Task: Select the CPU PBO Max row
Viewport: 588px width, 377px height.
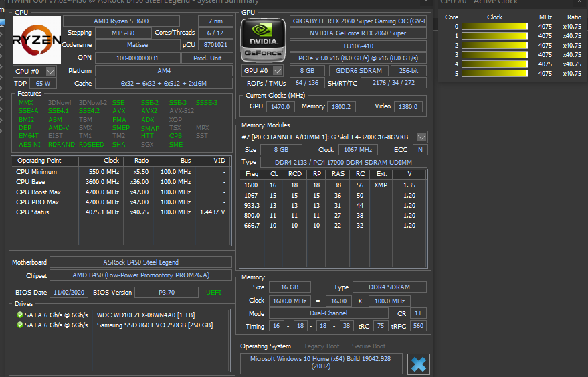Action: [x=121, y=202]
